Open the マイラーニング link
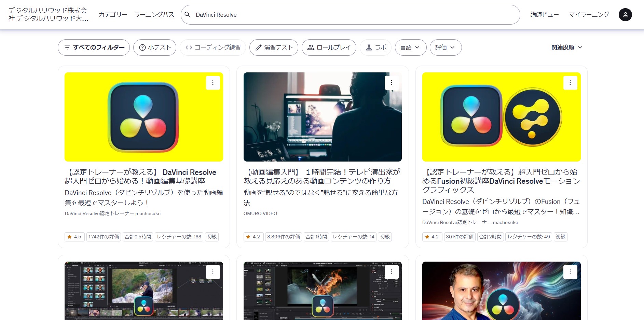 click(589, 15)
